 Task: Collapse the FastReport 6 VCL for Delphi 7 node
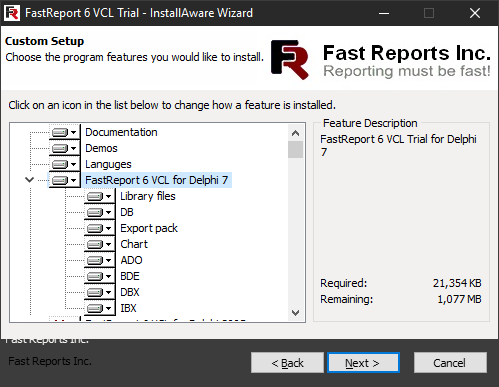30,180
